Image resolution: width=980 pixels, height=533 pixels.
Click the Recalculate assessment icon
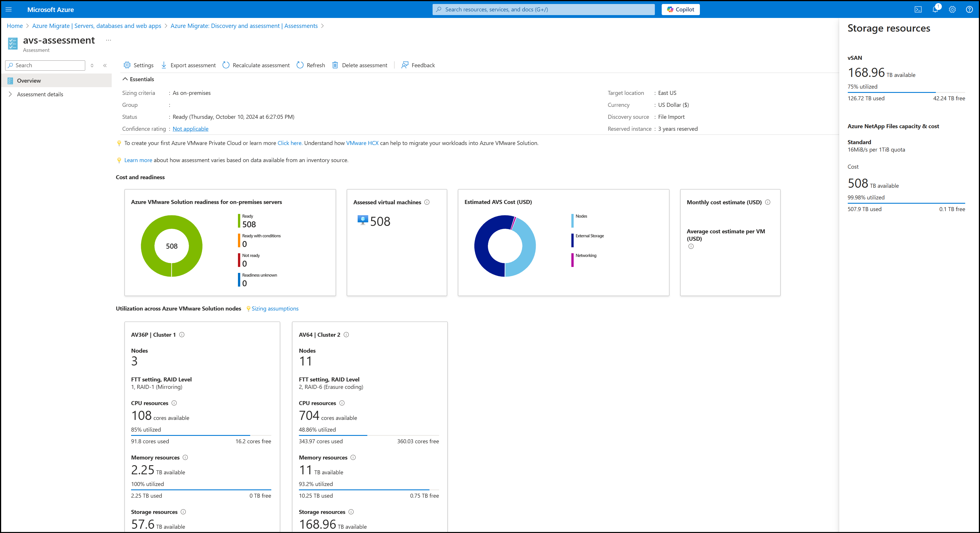click(x=227, y=65)
